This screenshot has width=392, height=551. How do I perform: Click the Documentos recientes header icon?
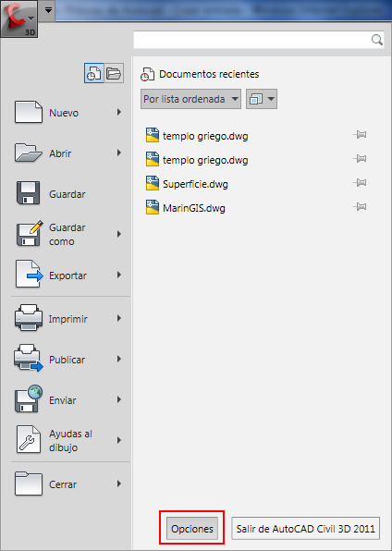click(x=147, y=75)
